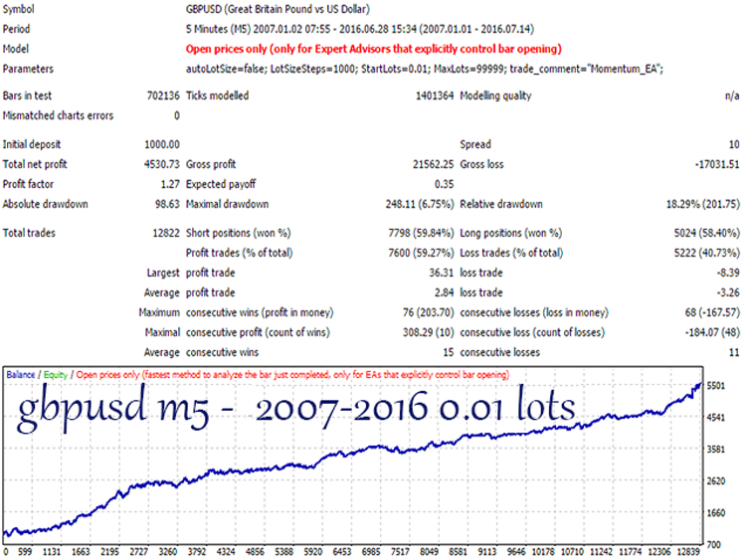The height and width of the screenshot is (560, 746).
Task: Select the autoLotSize parameters line
Action: pyautogui.click(x=425, y=69)
